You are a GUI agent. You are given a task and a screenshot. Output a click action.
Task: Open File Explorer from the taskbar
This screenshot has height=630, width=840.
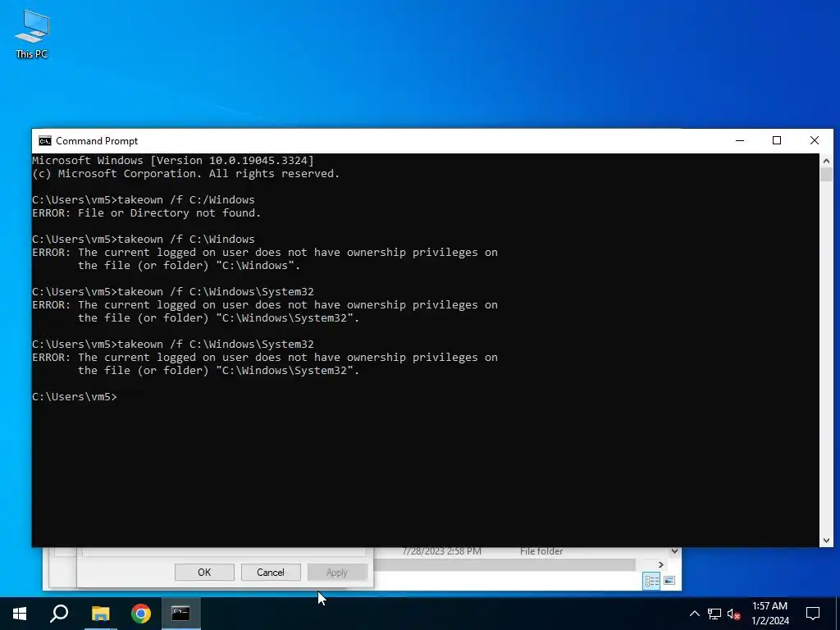tap(100, 614)
